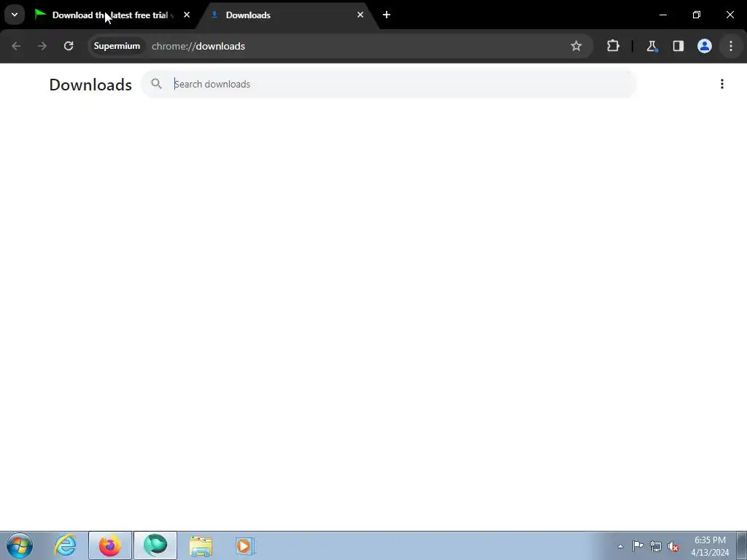Select the Downloads tab
Image resolution: width=747 pixels, height=560 pixels.
click(286, 15)
